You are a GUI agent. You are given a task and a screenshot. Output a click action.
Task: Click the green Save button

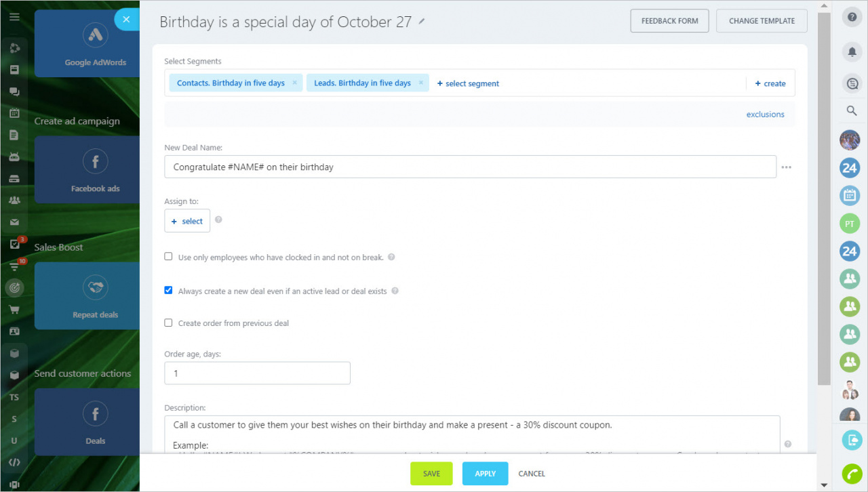(431, 474)
